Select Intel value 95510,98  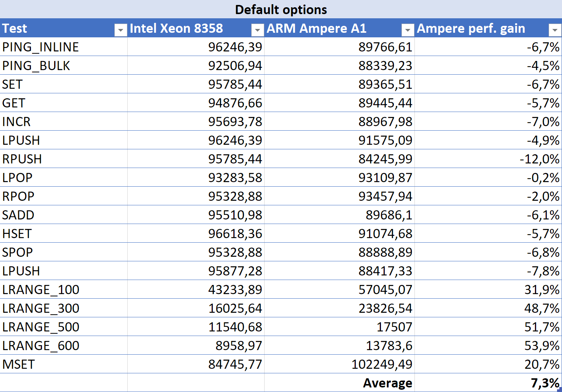[196, 215]
